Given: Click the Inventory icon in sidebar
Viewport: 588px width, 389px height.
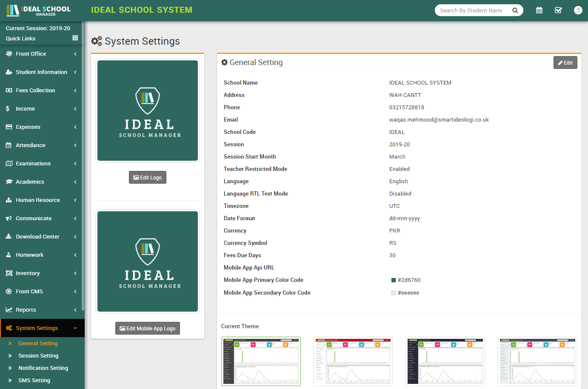Looking at the screenshot, I should (9, 273).
